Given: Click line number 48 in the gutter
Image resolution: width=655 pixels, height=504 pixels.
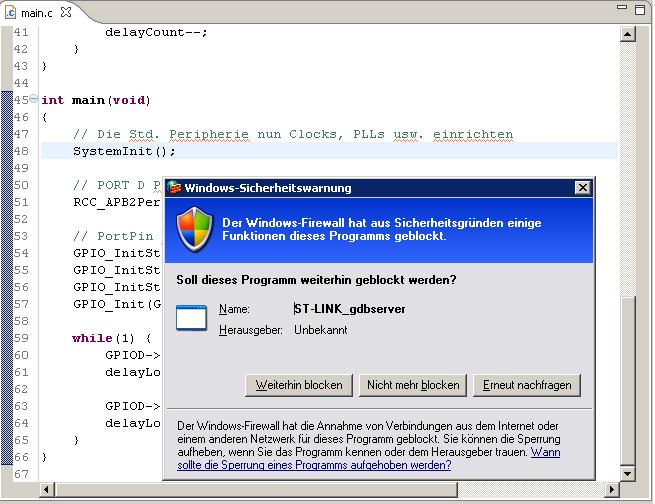Looking at the screenshot, I should pyautogui.click(x=21, y=151).
